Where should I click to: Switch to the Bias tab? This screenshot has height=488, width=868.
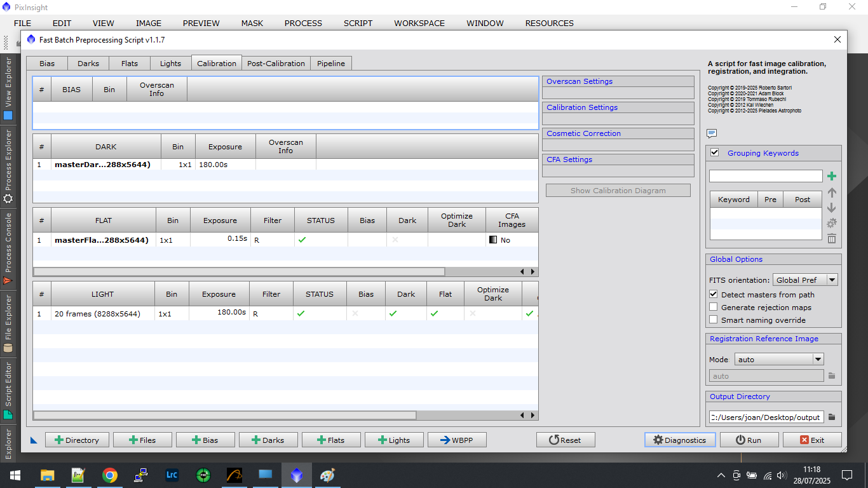pos(47,64)
